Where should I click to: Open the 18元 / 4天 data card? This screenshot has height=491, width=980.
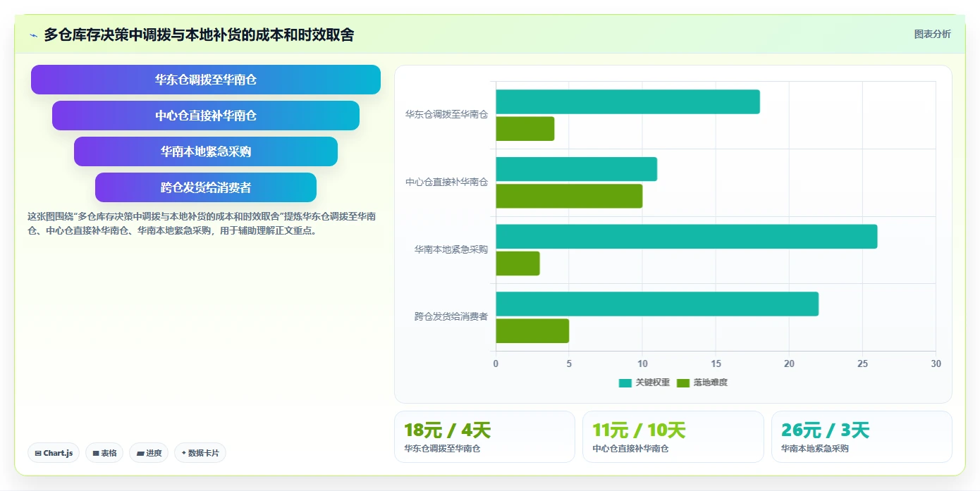484,437
